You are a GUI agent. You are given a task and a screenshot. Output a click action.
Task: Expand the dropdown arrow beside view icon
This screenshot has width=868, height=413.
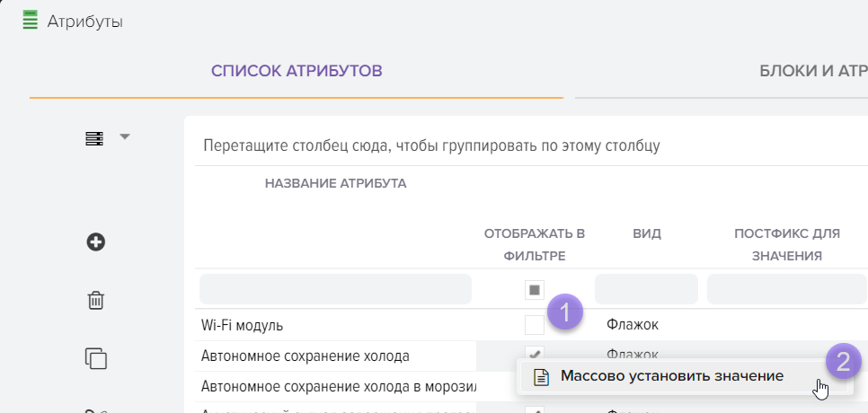click(x=125, y=136)
